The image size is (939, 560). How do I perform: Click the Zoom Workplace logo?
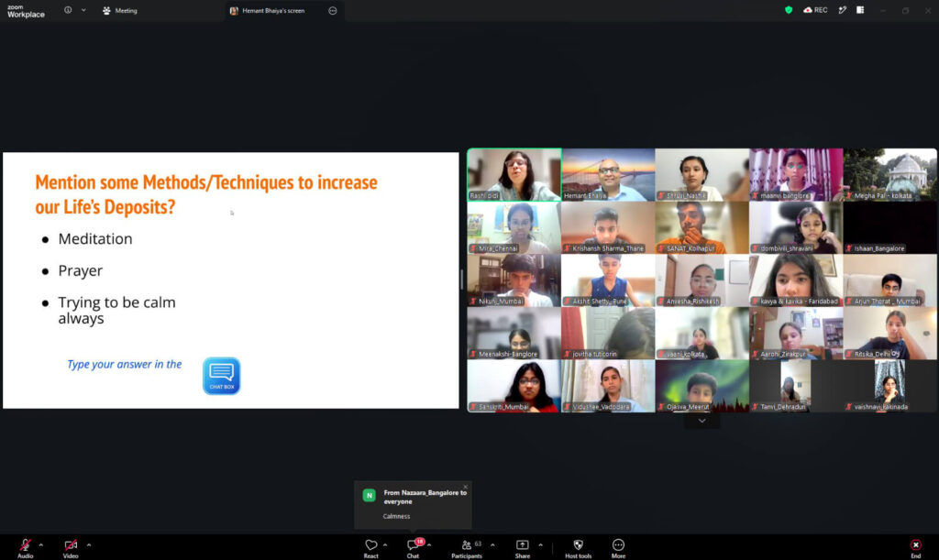pyautogui.click(x=26, y=11)
